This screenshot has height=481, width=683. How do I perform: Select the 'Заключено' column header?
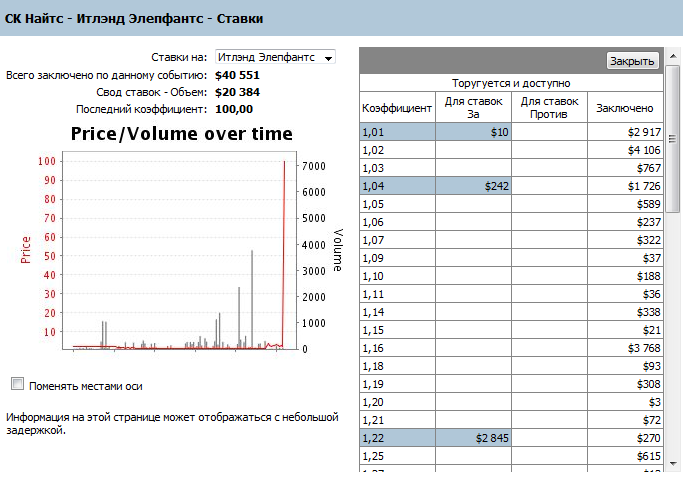(x=625, y=108)
